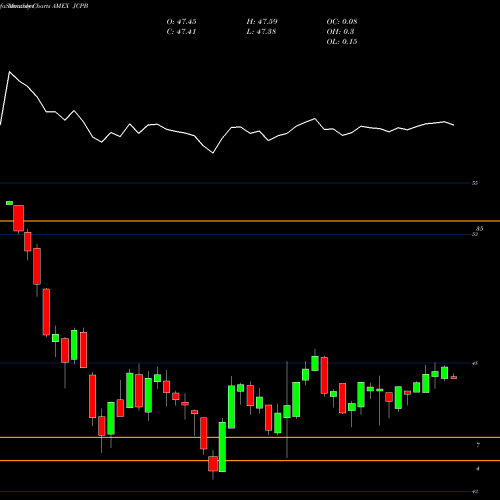Click the 'OC: 0.08' reading
Screen dimensions: 500x500
[x=342, y=22]
